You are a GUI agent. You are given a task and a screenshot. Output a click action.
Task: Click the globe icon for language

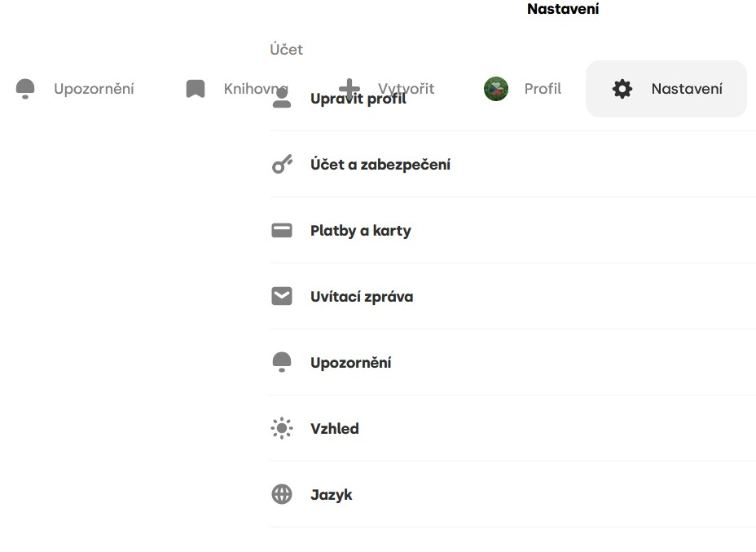click(282, 495)
